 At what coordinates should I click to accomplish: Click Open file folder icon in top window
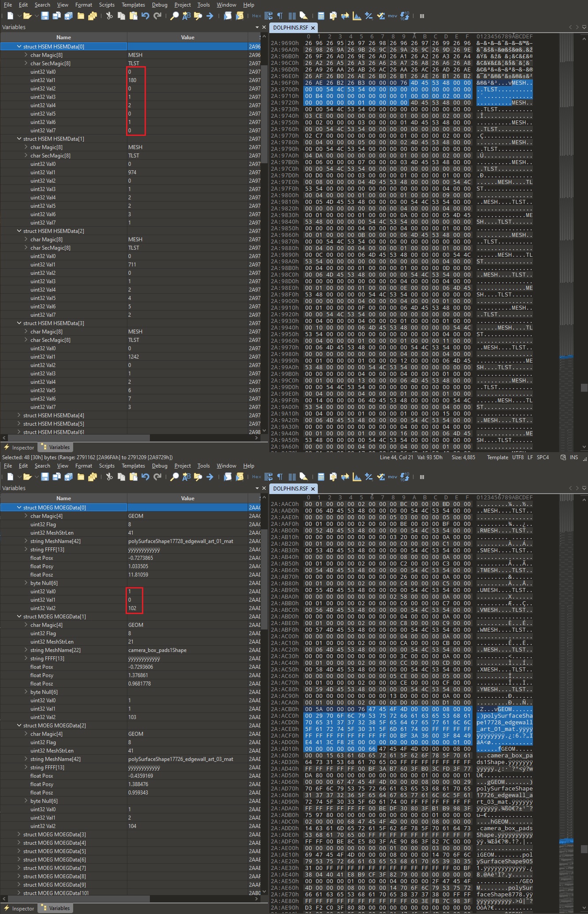coord(27,16)
